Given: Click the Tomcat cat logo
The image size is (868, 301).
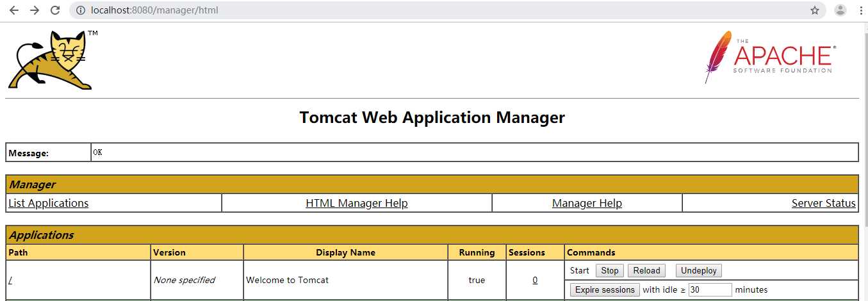Looking at the screenshot, I should 53,60.
